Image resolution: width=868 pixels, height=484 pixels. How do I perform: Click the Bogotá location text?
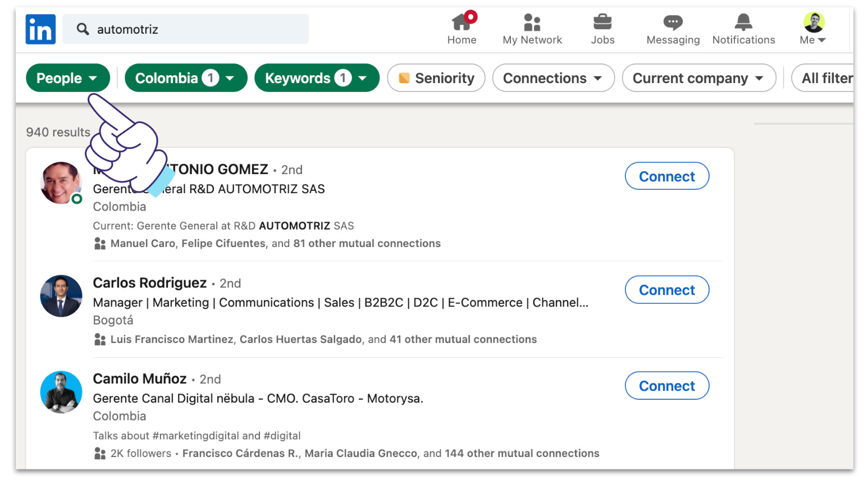(113, 320)
